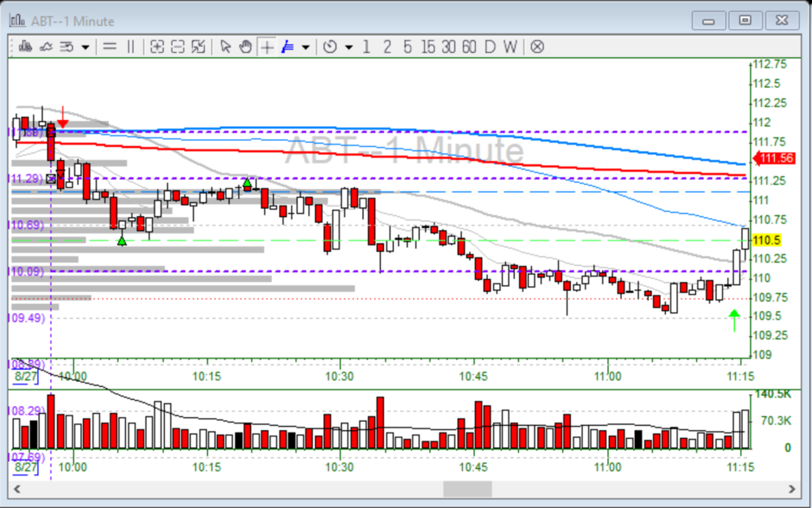Expand the drawing tools dropdown arrow
Screen dimensions: 812x508
305,46
